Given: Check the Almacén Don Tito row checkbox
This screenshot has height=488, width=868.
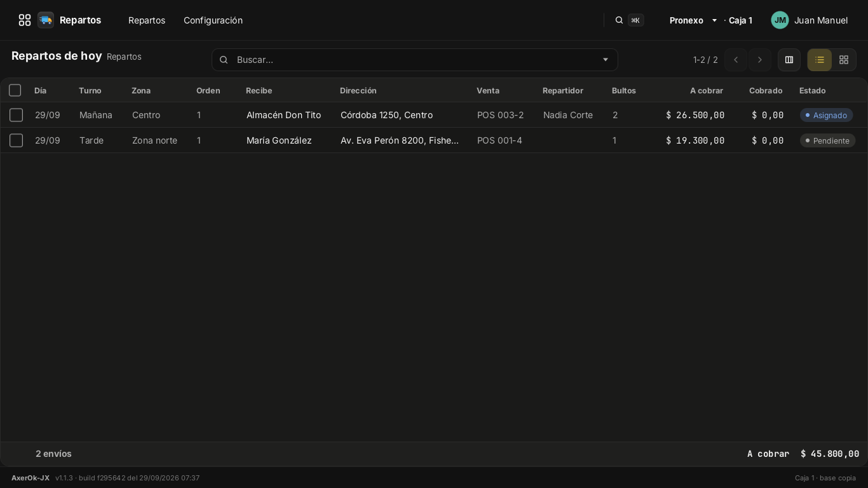Looking at the screenshot, I should (17, 115).
